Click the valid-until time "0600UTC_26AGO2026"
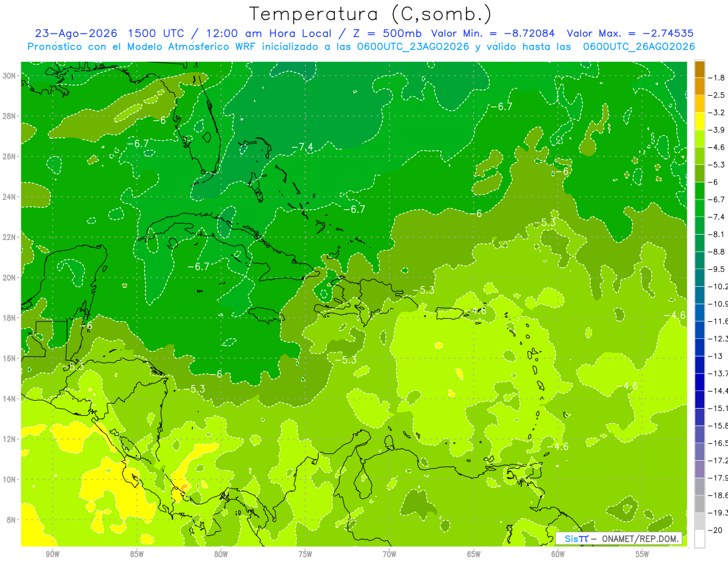The height and width of the screenshot is (562, 728). click(x=639, y=47)
